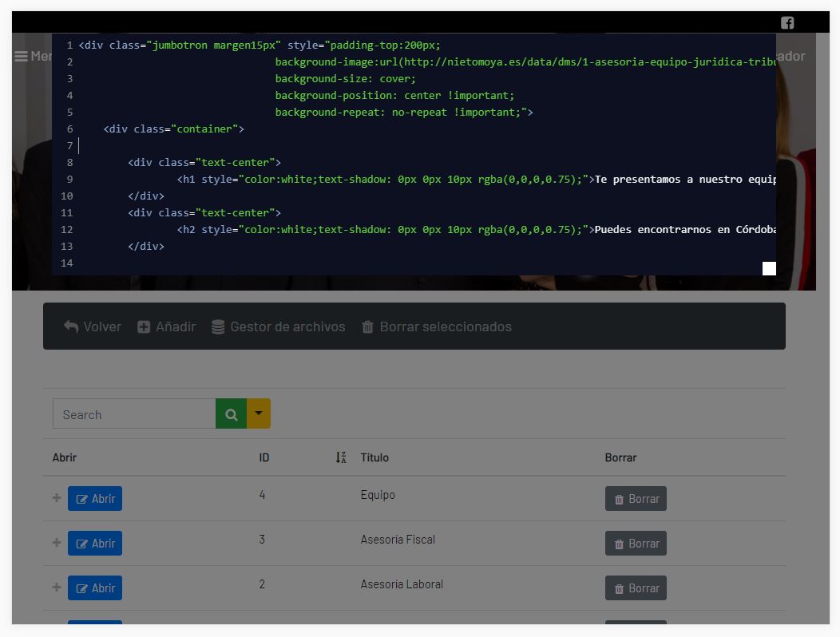Image resolution: width=840 pixels, height=637 pixels.
Task: Click the Abrir button for Asesoria Laboral
Action: [x=95, y=588]
